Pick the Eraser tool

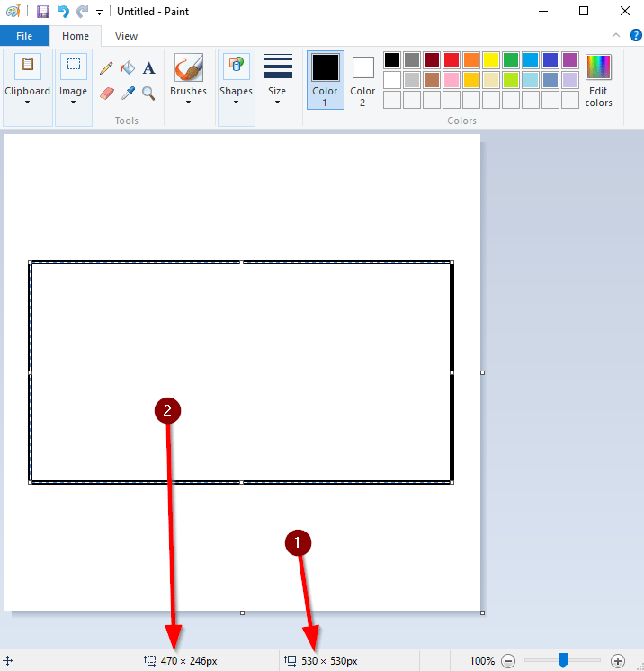coord(106,93)
